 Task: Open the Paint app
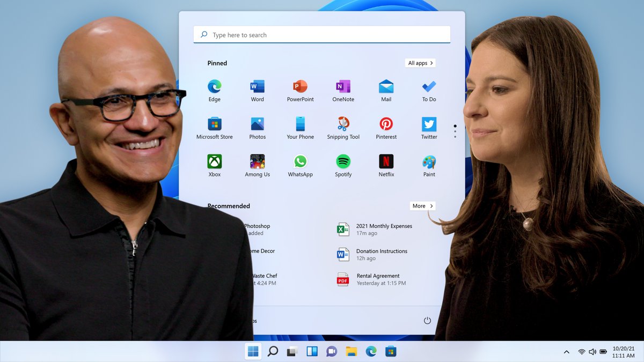pos(429,165)
